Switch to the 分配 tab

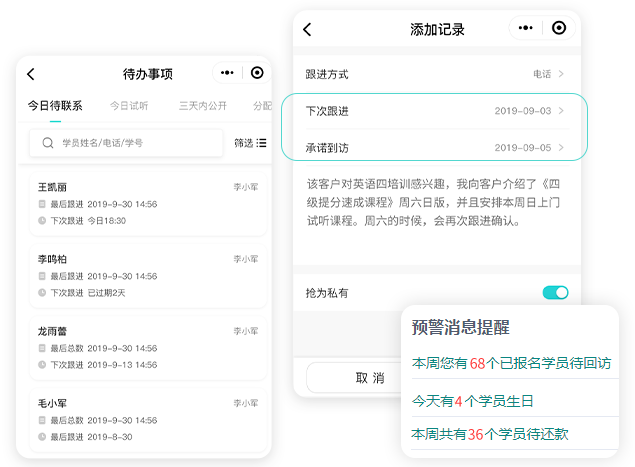(262, 106)
